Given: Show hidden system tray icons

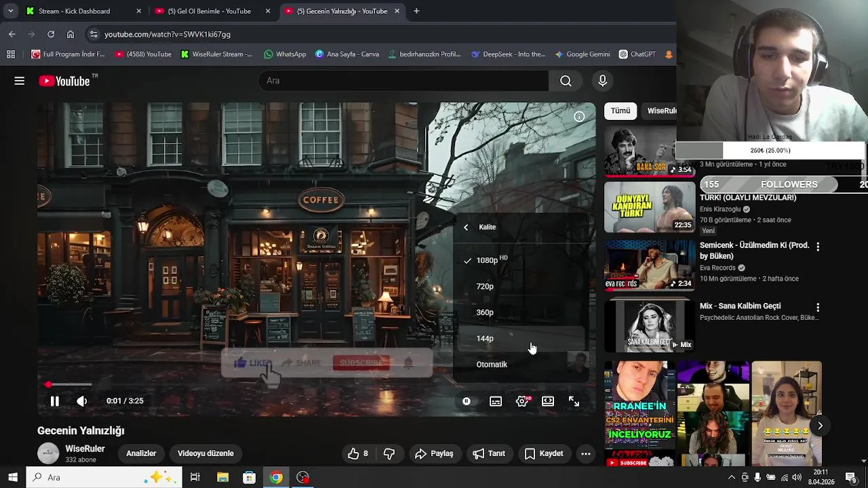Looking at the screenshot, I should [731, 477].
